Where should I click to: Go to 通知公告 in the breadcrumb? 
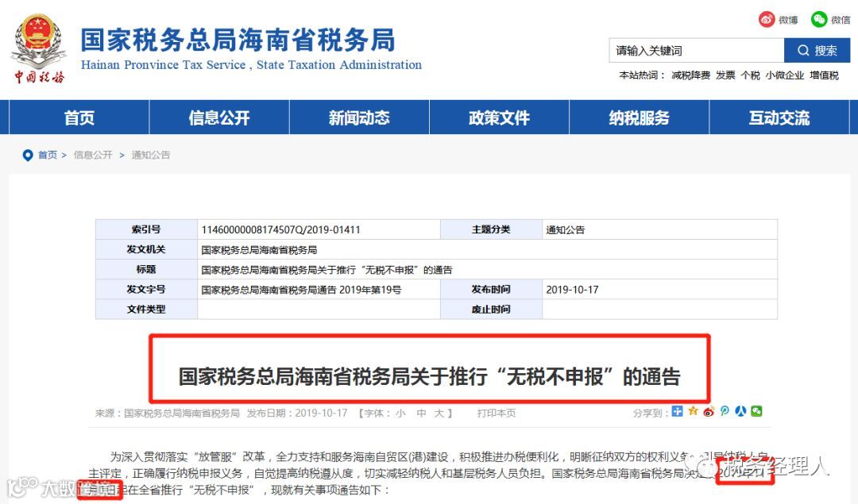pyautogui.click(x=150, y=156)
